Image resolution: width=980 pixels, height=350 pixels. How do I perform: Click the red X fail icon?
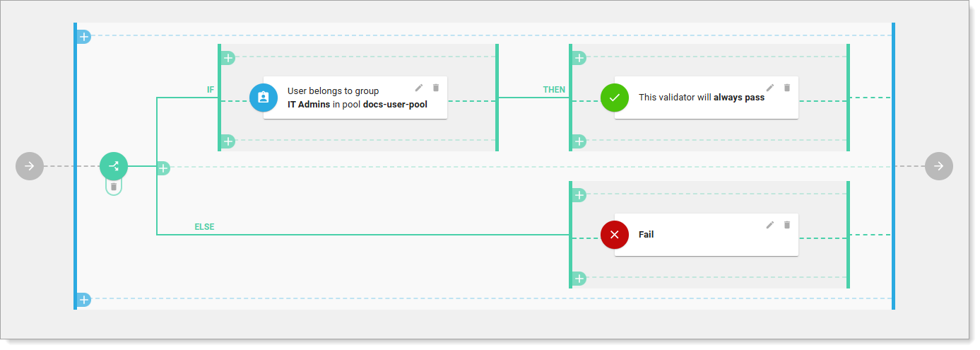pyautogui.click(x=614, y=235)
